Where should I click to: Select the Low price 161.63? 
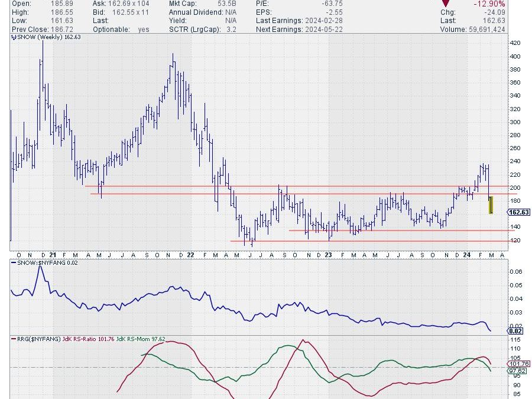(61, 21)
